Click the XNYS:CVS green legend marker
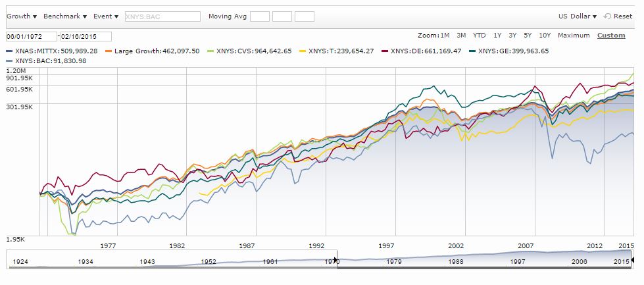 [211, 51]
